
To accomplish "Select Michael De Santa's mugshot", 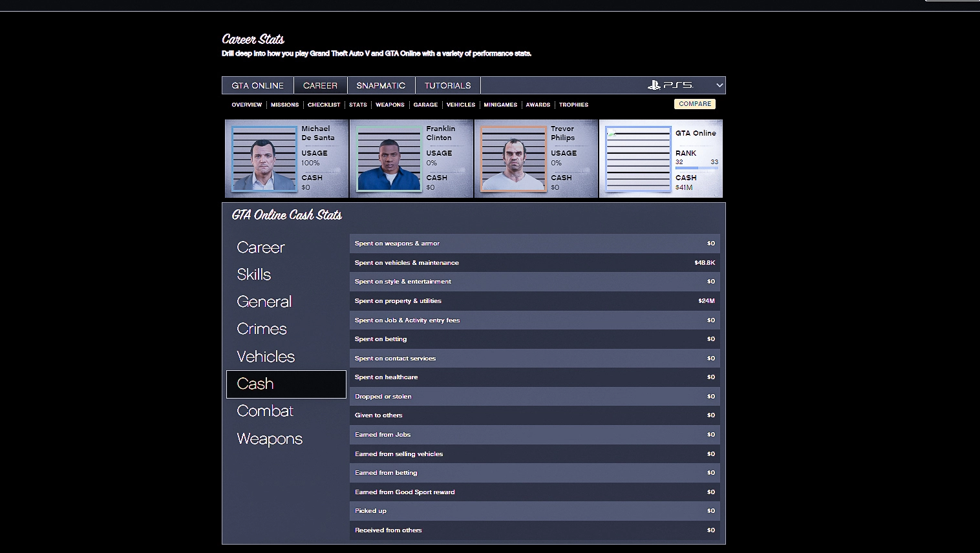I will click(264, 159).
